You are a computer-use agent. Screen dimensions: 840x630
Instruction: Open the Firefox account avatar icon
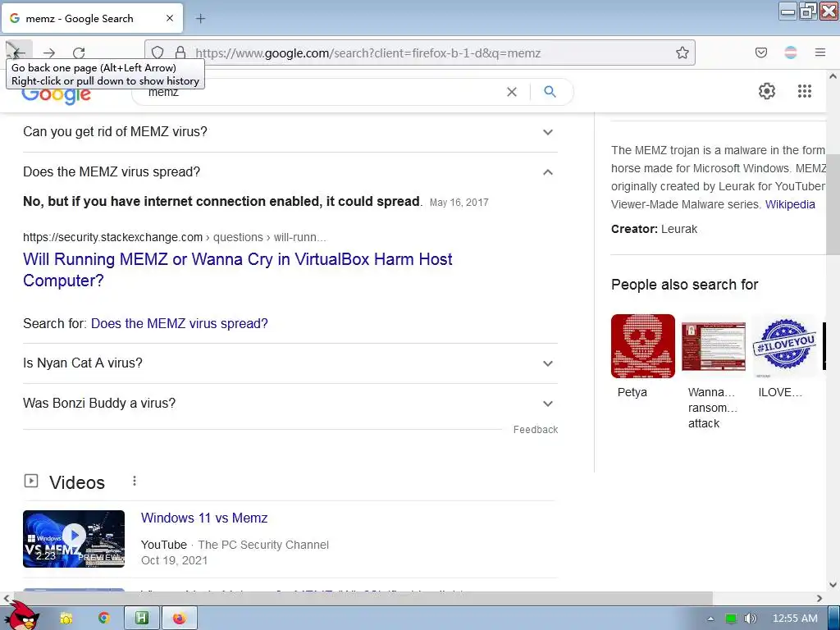tap(791, 52)
